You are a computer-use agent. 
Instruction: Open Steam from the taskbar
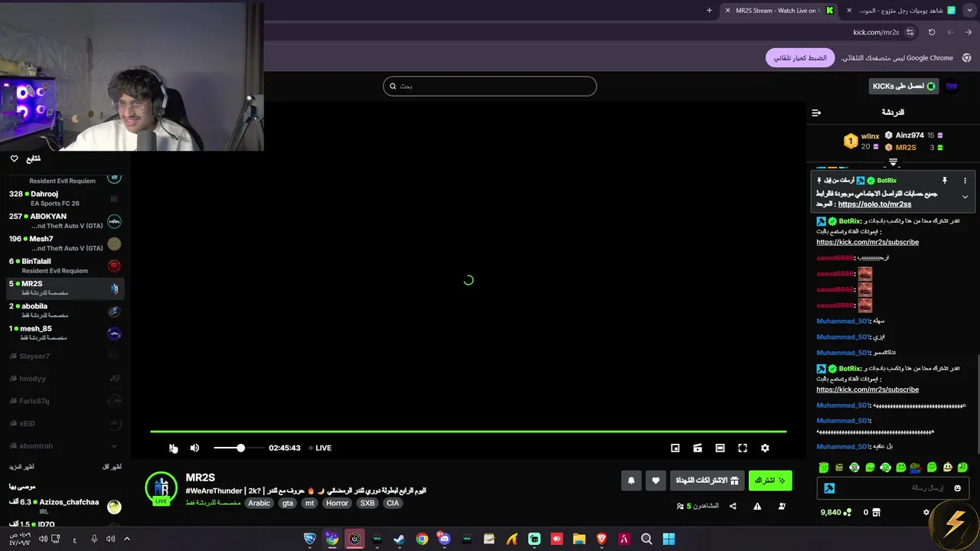click(x=399, y=539)
